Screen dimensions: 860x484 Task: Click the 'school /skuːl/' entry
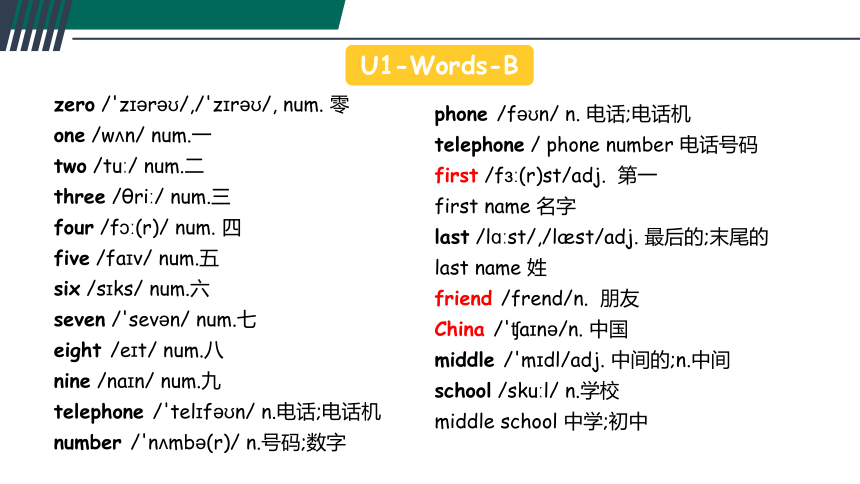coord(527,391)
